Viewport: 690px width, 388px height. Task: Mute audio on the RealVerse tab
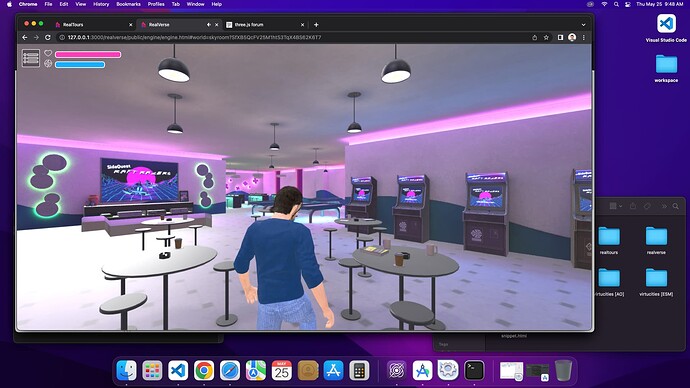coord(209,25)
